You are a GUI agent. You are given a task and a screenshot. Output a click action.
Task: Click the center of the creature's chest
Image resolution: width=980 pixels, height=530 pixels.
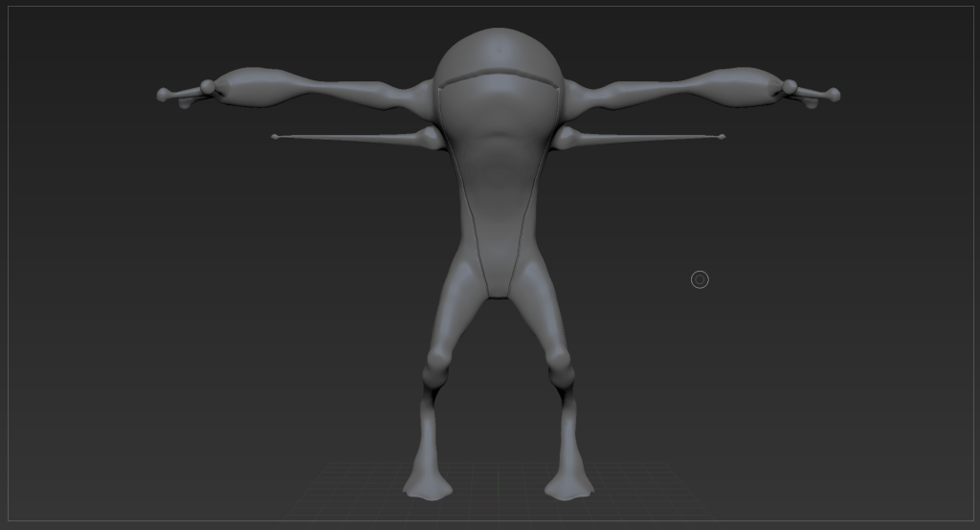pos(497,163)
